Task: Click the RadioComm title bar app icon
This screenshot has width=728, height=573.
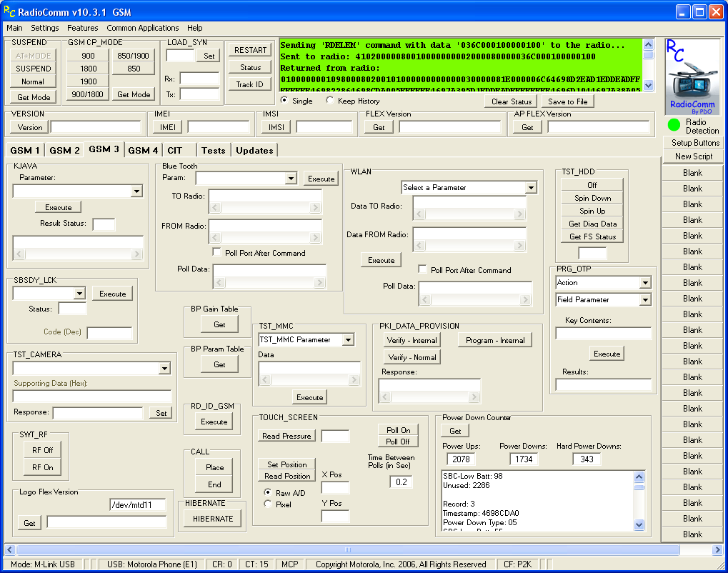Action: [x=9, y=11]
